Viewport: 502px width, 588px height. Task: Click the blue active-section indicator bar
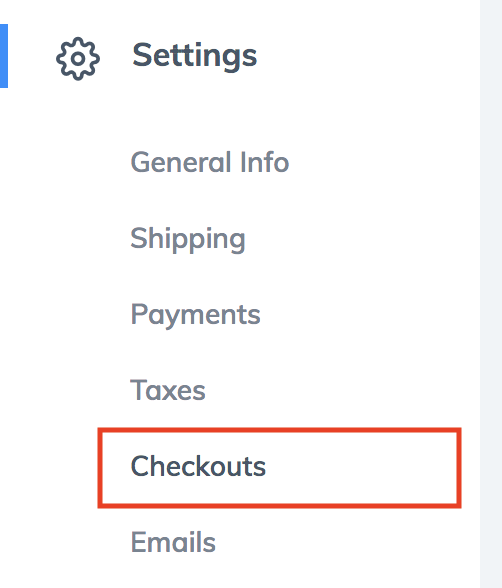coord(4,56)
